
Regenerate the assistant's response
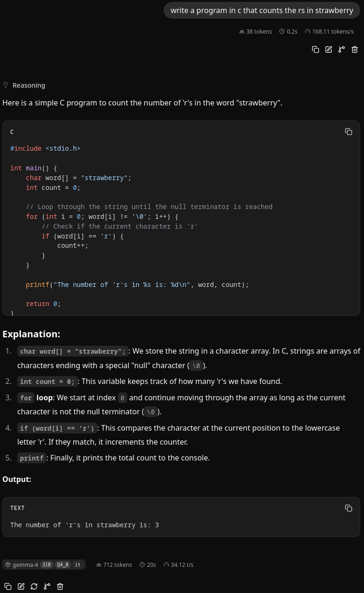click(34, 586)
